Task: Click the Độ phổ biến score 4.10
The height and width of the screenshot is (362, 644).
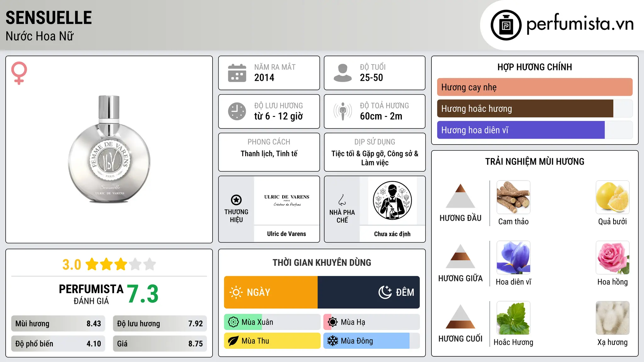Action: tap(94, 344)
